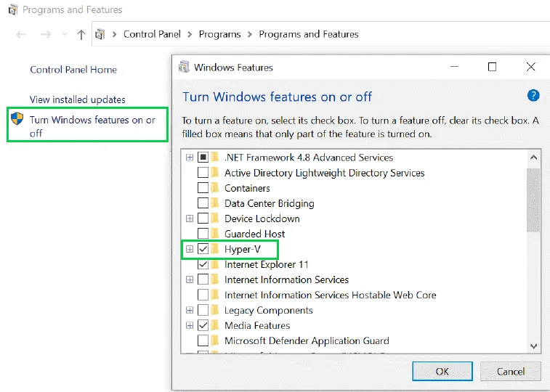
Task: Click the help question mark icon
Action: (x=533, y=95)
